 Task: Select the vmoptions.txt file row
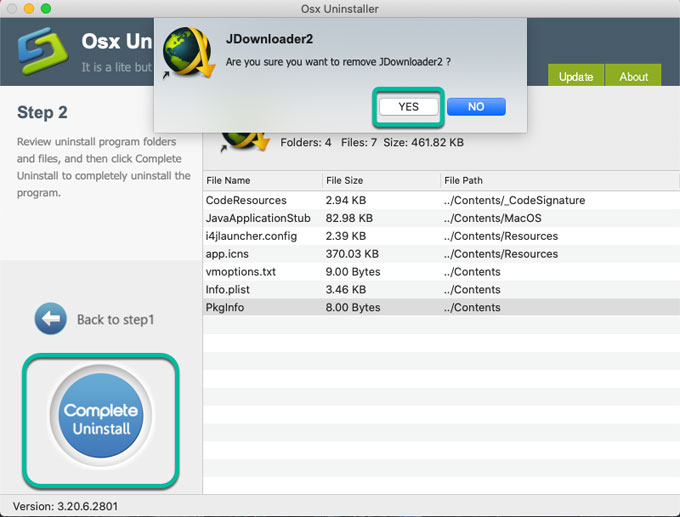pyautogui.click(x=441, y=272)
